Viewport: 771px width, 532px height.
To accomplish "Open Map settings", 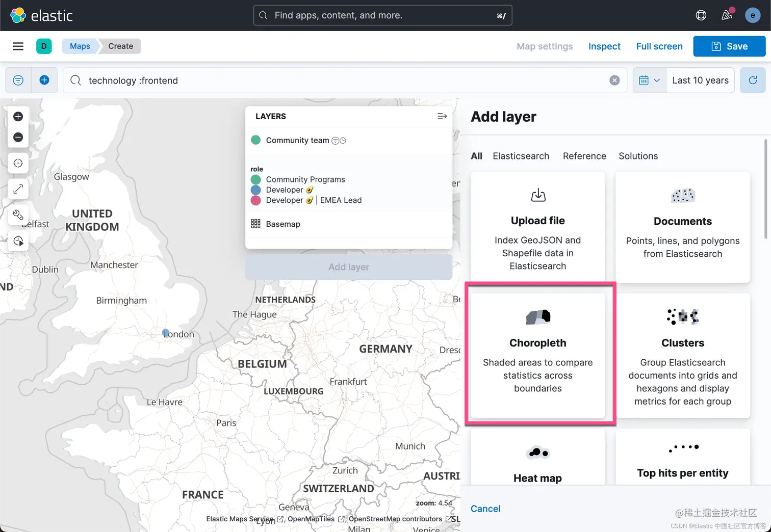I will tap(545, 46).
